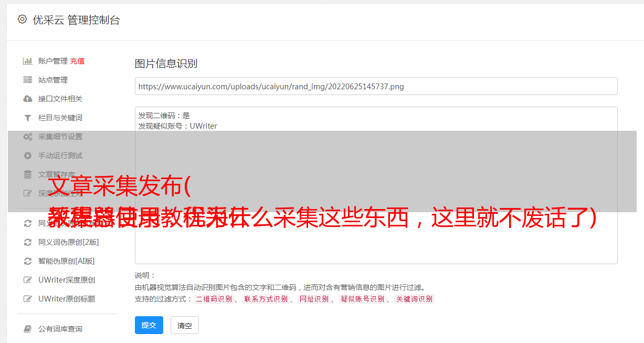Click the filter funnel icon for 栏目与关键词
The width and height of the screenshot is (644, 343).
pos(28,118)
